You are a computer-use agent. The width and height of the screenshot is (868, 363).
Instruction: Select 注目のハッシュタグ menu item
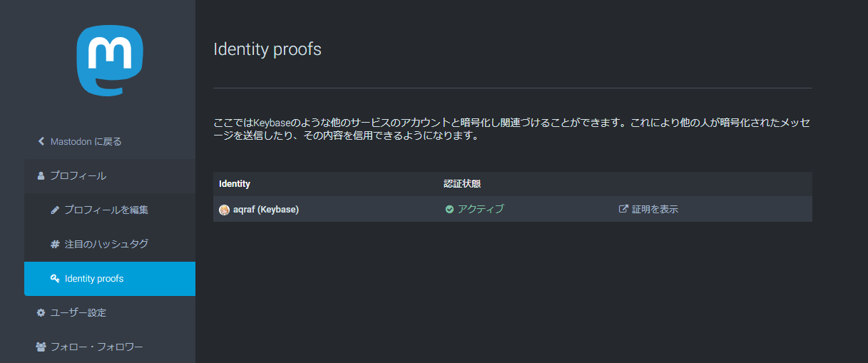click(106, 244)
